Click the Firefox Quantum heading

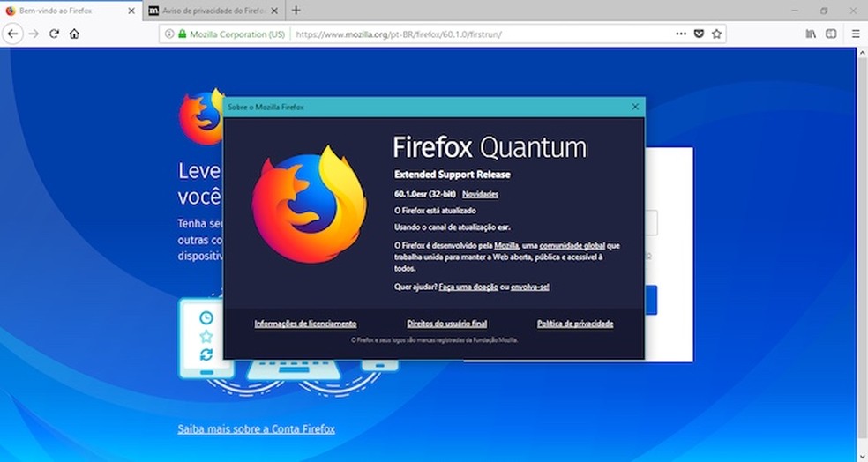(x=490, y=148)
